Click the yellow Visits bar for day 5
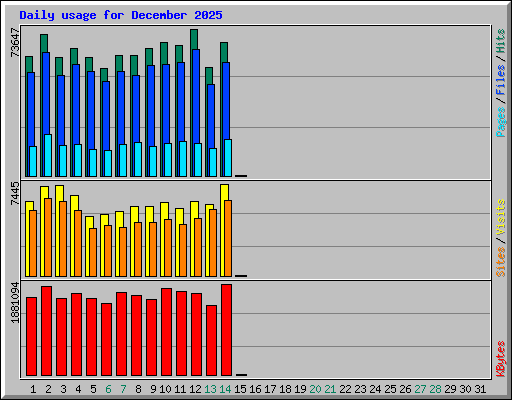Image resolution: width=512 pixels, height=400 pixels. [89, 222]
